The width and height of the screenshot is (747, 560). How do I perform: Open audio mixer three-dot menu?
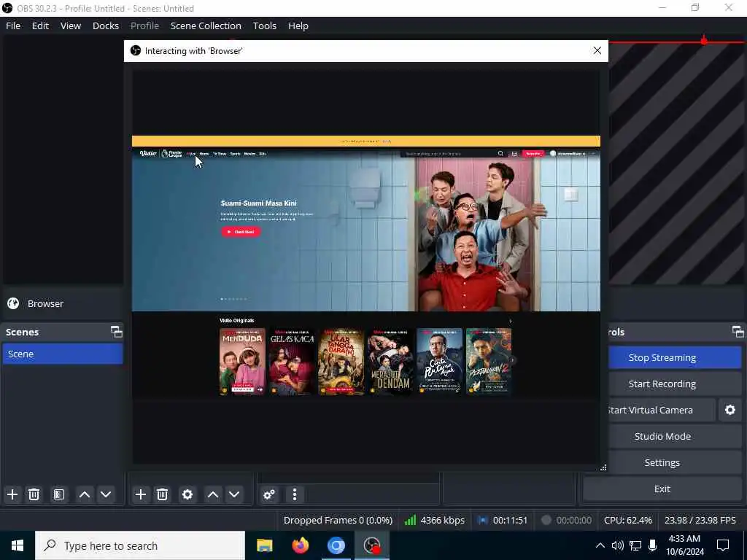(x=295, y=494)
